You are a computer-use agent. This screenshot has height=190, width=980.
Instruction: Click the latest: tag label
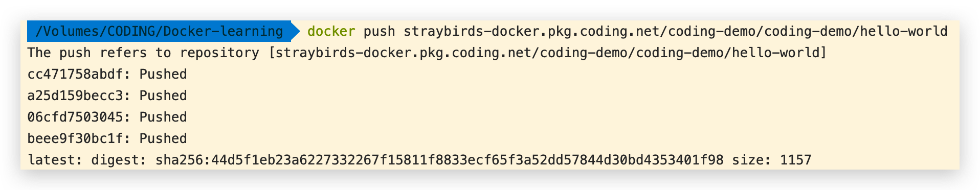click(x=55, y=160)
